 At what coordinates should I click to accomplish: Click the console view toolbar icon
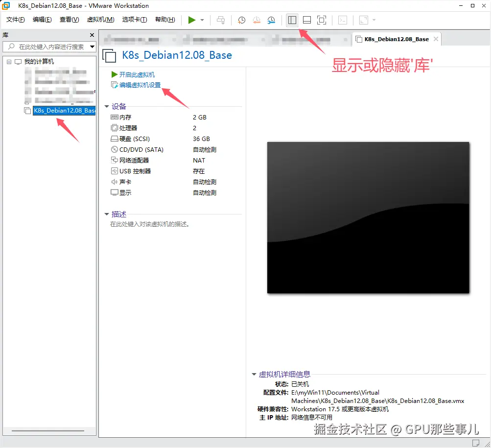pos(343,20)
